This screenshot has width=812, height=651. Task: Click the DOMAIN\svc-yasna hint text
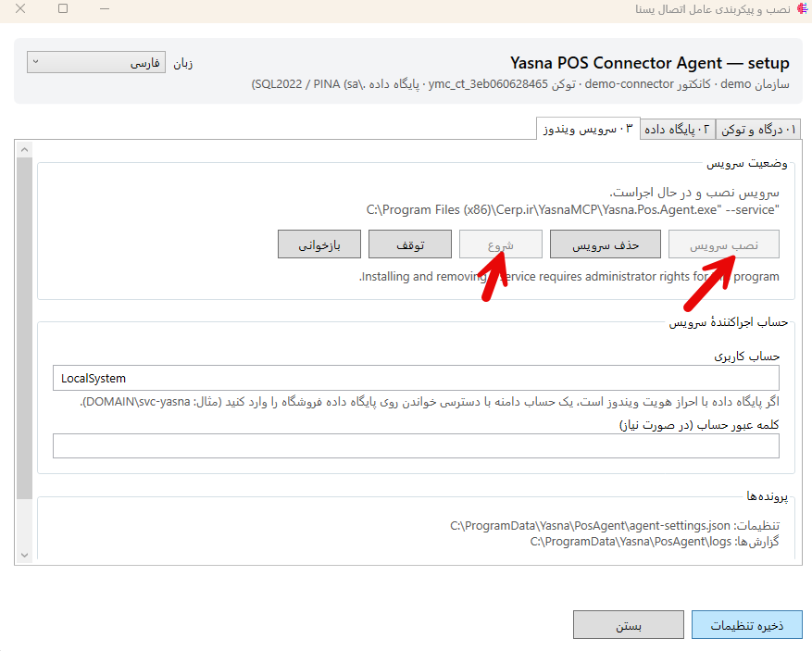(430, 402)
